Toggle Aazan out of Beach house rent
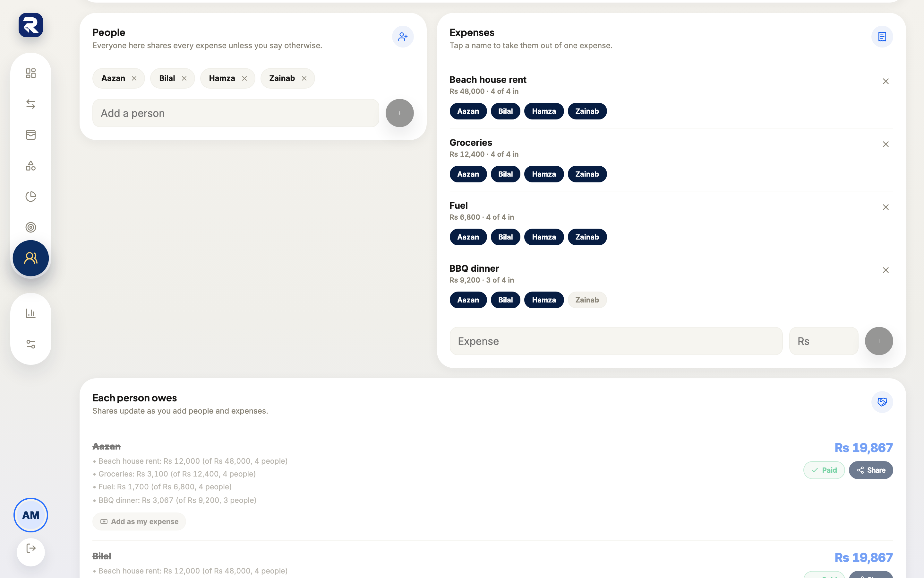Viewport: 924px width, 578px height. coord(468,111)
